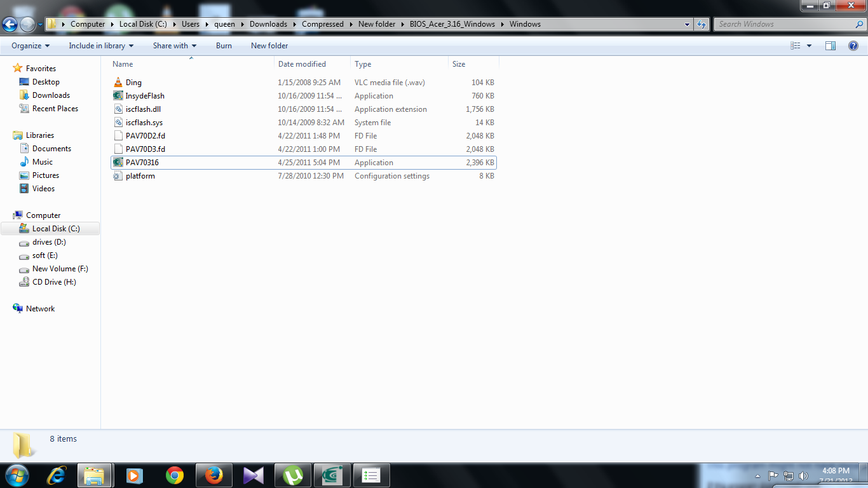Launch Internet Explorer from the taskbar
Viewport: 868px width, 488px height.
[56, 475]
